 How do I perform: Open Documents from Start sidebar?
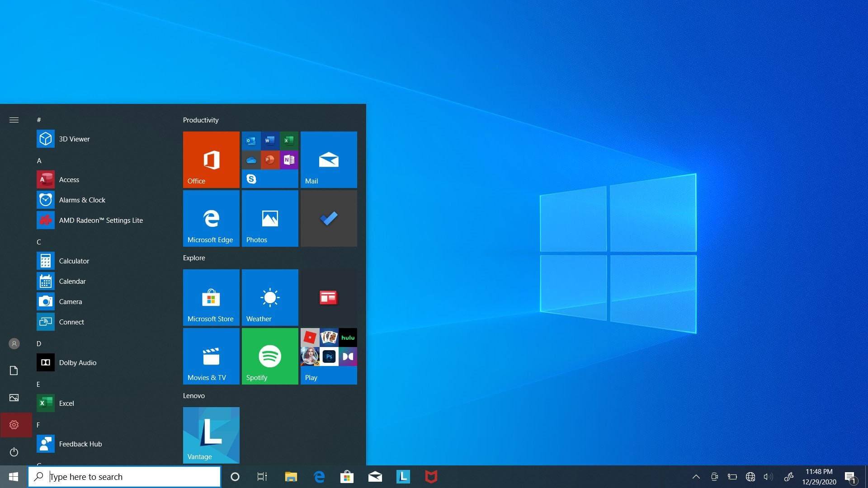[14, 371]
